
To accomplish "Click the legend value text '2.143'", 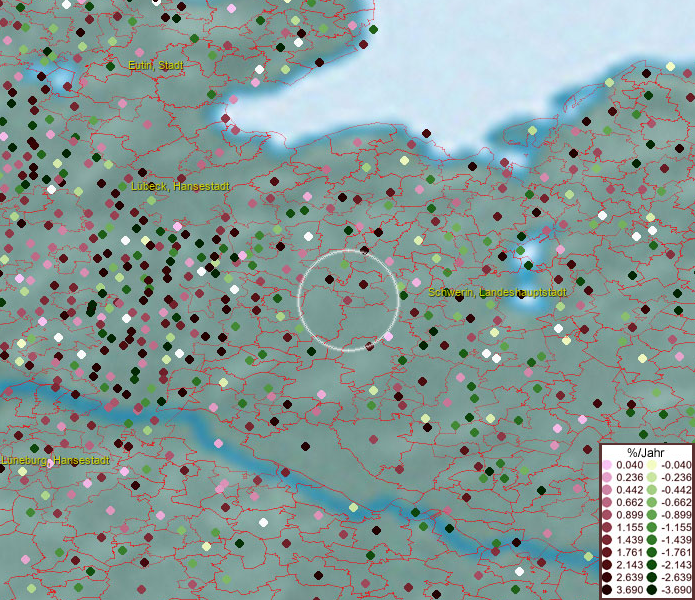I will pyautogui.click(x=630, y=565).
